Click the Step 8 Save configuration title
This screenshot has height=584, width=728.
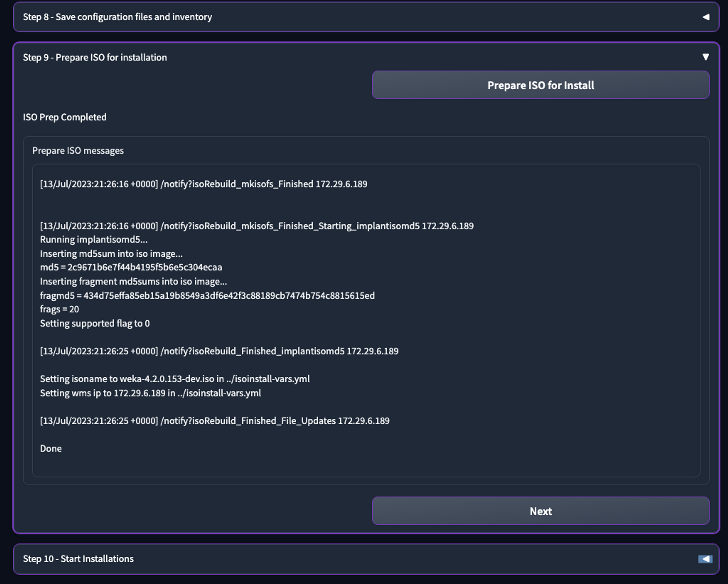point(117,17)
